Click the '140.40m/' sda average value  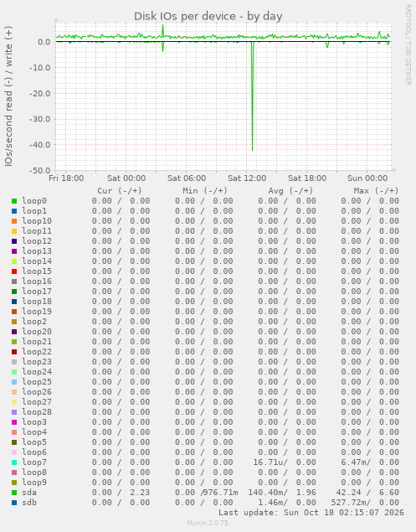pyautogui.click(x=268, y=493)
